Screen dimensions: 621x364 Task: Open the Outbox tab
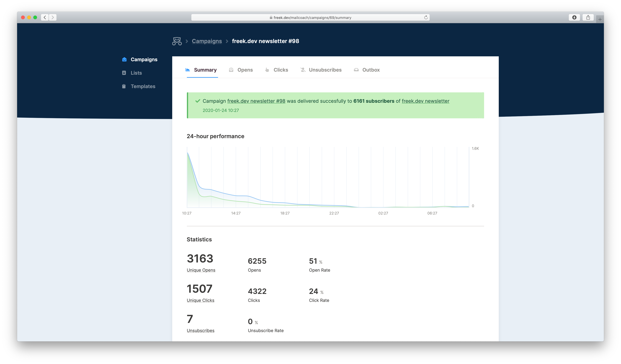click(367, 70)
